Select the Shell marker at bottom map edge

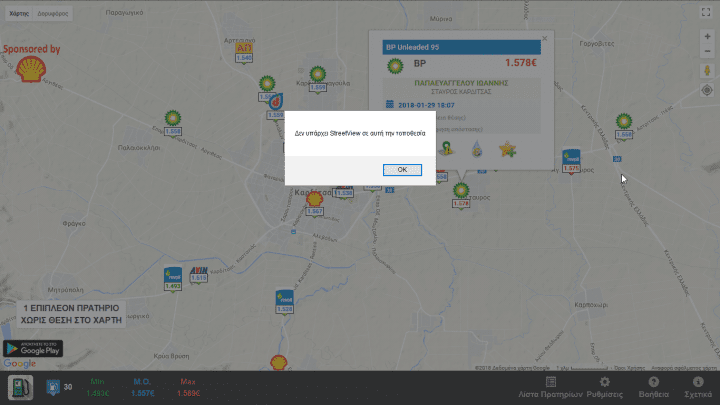pos(279,362)
